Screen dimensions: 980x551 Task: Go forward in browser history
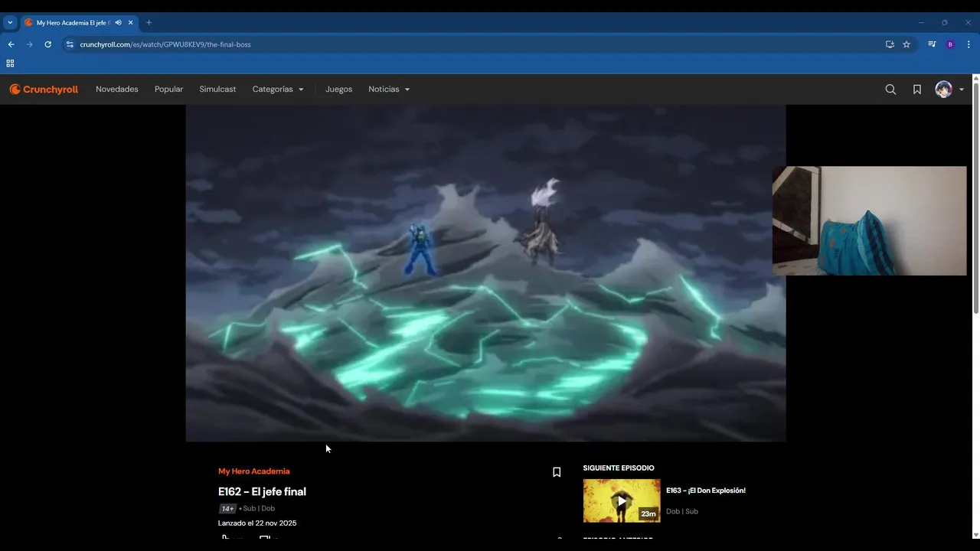(29, 44)
